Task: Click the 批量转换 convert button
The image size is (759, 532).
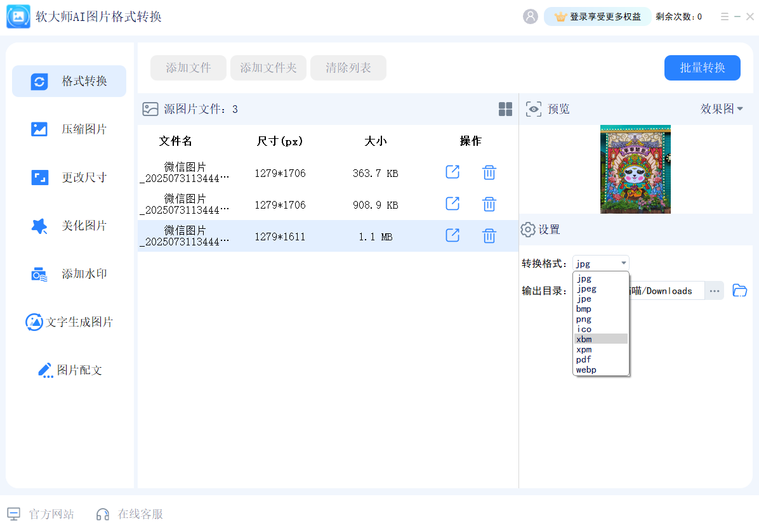Action: click(702, 68)
